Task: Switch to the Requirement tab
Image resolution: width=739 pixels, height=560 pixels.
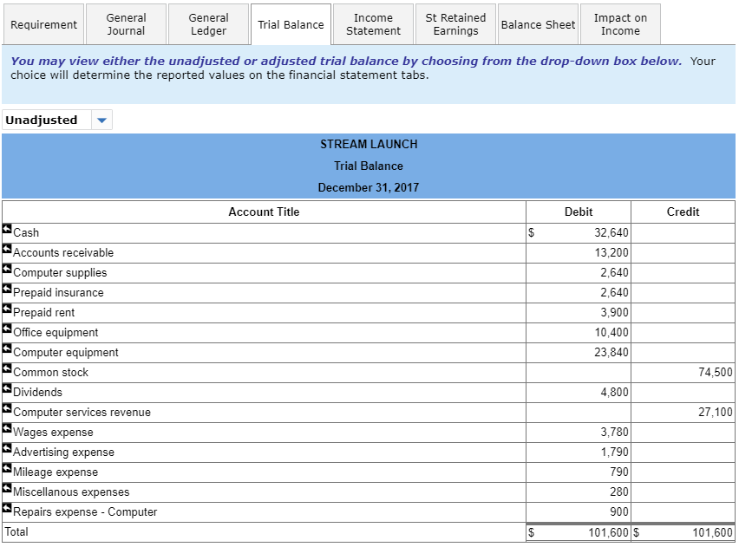Action: tap(43, 24)
